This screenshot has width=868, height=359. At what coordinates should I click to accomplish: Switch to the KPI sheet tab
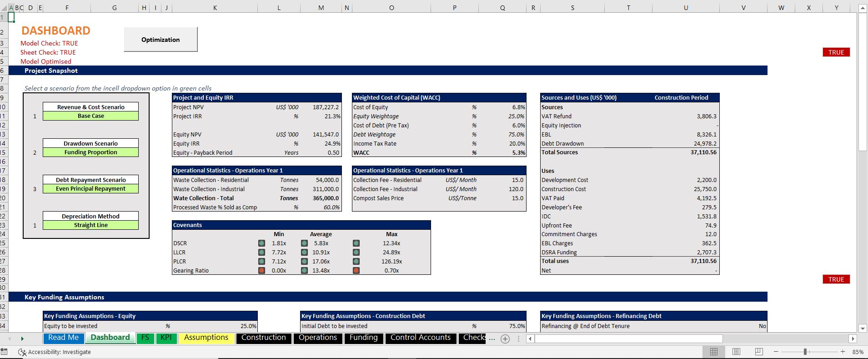pyautogui.click(x=166, y=338)
